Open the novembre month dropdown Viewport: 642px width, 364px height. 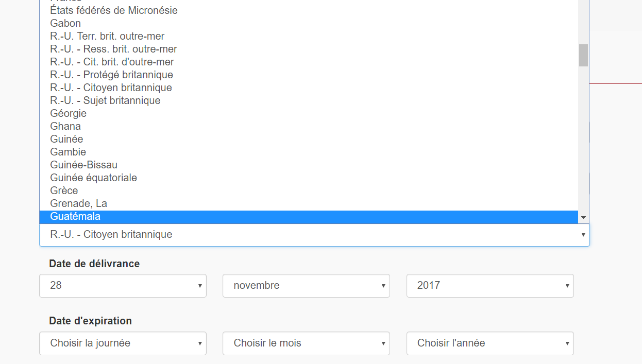(306, 286)
